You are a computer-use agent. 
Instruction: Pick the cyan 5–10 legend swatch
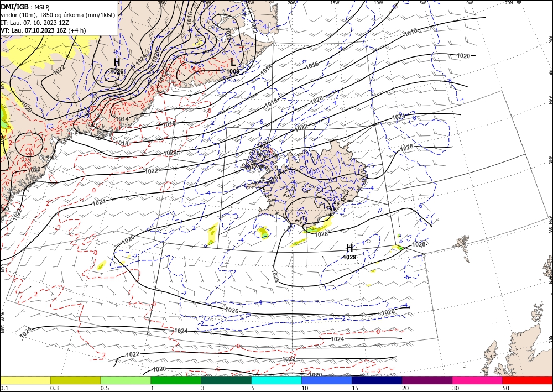276,380
